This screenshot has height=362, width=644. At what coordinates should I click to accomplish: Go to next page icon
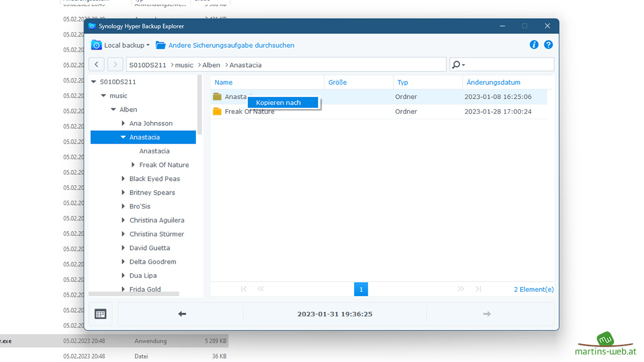click(x=461, y=289)
